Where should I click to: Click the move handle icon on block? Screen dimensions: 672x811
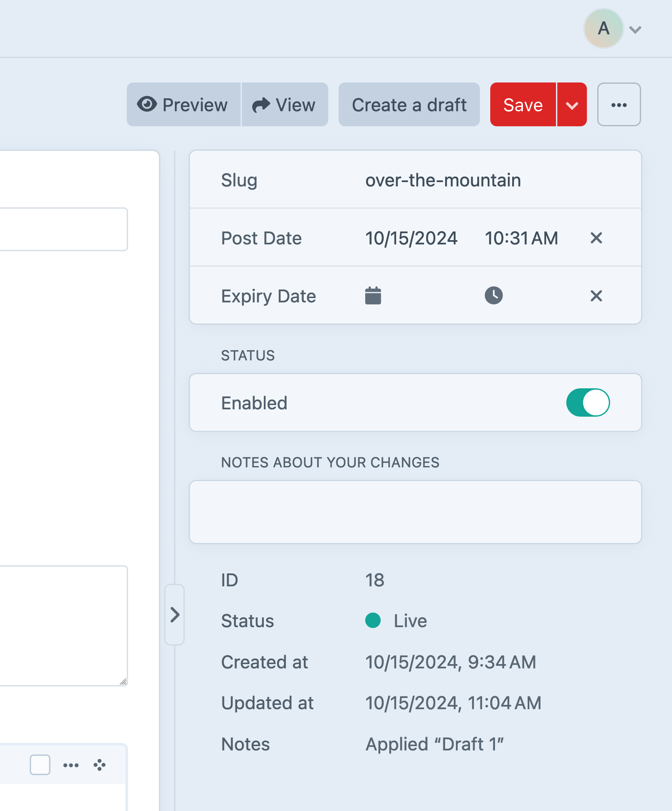[x=100, y=765]
